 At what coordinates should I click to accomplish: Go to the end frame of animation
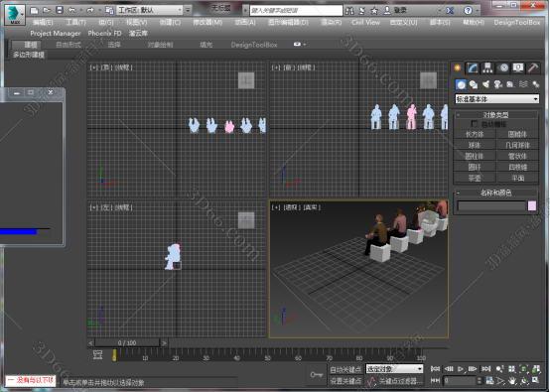click(x=485, y=369)
